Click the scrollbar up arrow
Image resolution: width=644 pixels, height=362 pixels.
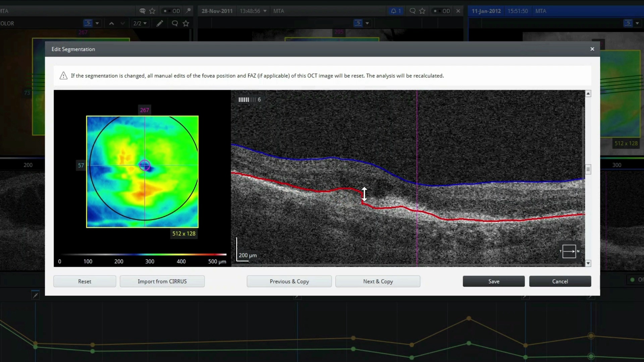[588, 94]
